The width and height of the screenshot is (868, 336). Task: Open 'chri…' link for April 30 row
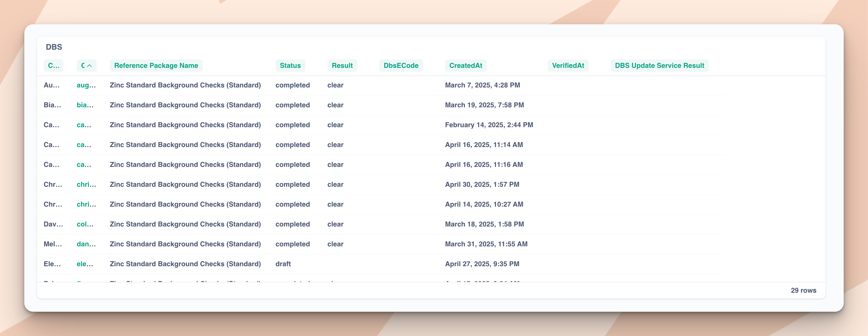pyautogui.click(x=86, y=185)
